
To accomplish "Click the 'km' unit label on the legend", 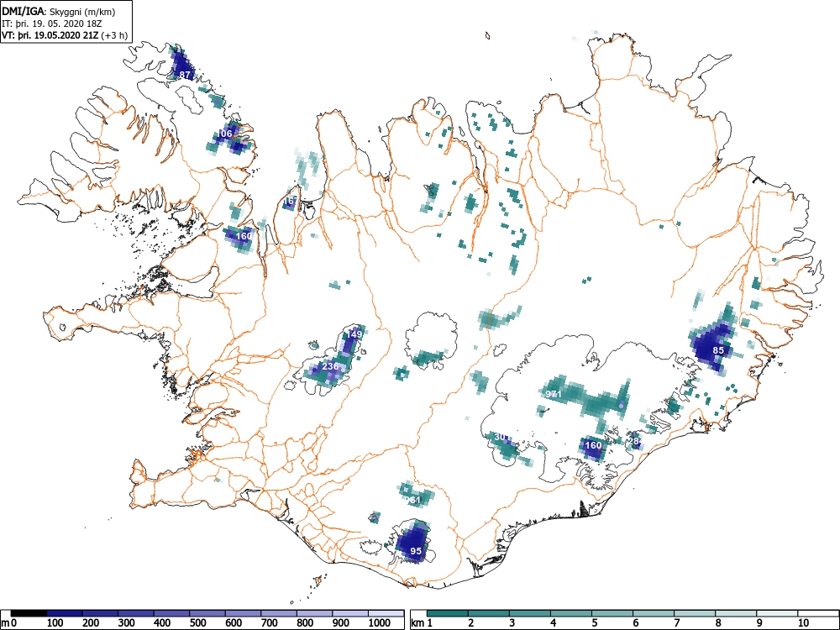I will click(417, 622).
